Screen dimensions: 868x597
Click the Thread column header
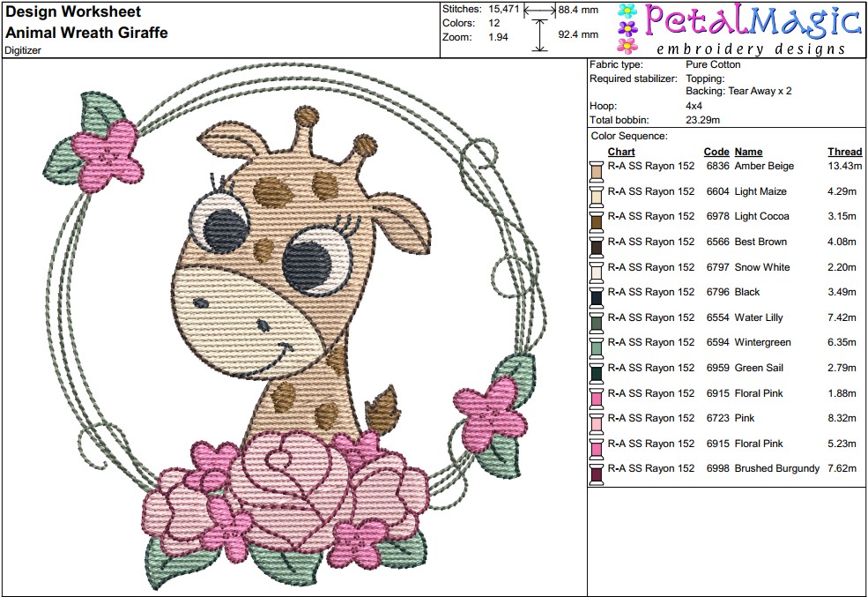pyautogui.click(x=845, y=152)
